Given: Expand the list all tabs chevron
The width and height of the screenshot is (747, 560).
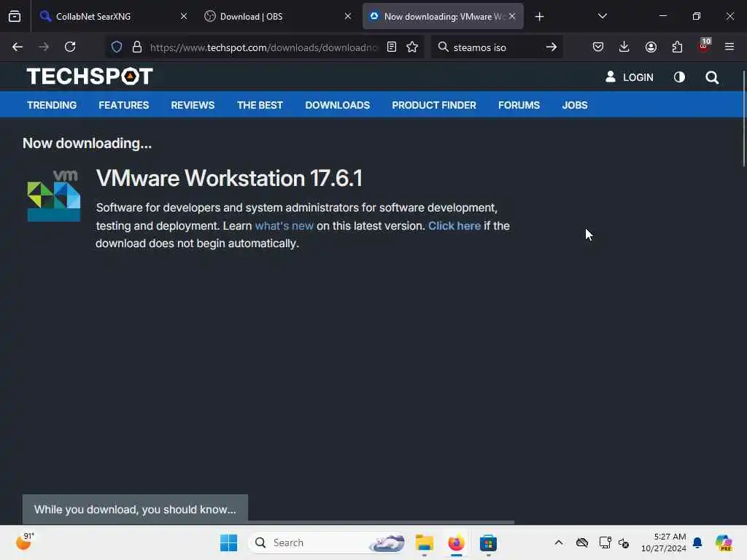Looking at the screenshot, I should pyautogui.click(x=603, y=17).
